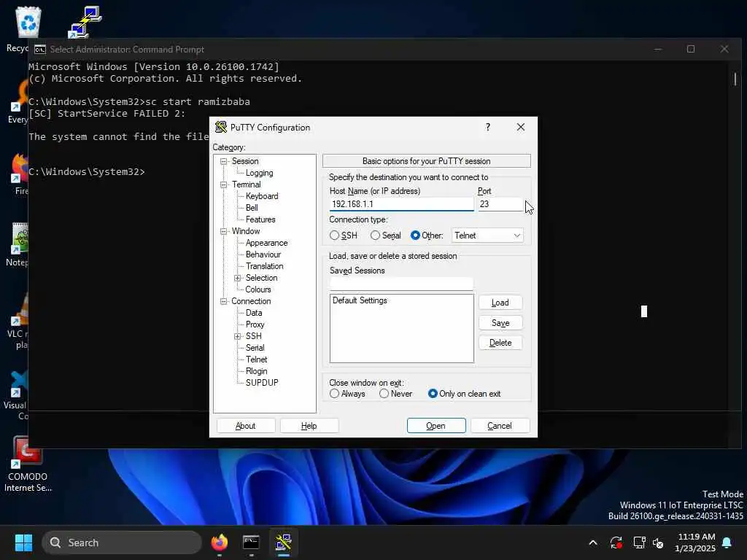
Task: Select SUPDUP in the category tree
Action: 262,382
